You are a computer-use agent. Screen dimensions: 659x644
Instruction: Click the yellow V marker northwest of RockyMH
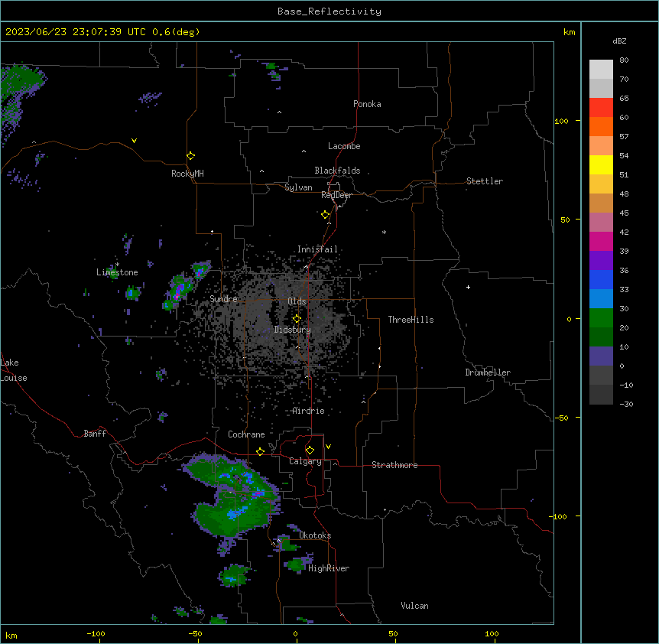pyautogui.click(x=134, y=141)
